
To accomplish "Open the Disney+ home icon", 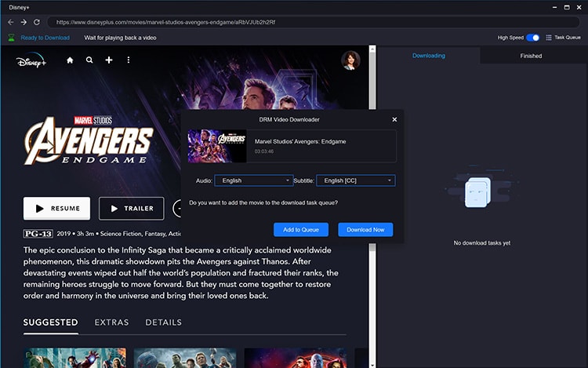I will pyautogui.click(x=70, y=60).
